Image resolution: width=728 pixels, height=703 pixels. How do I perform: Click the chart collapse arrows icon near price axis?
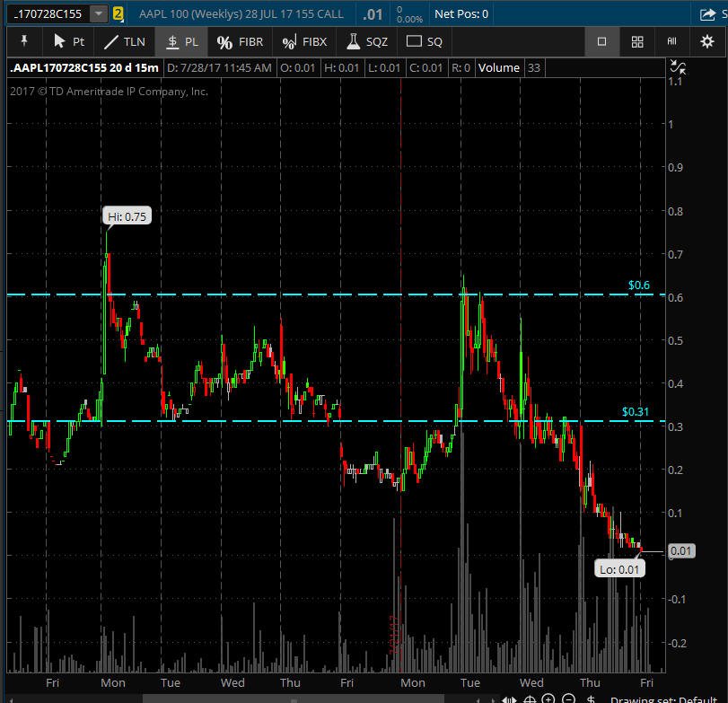(x=678, y=67)
